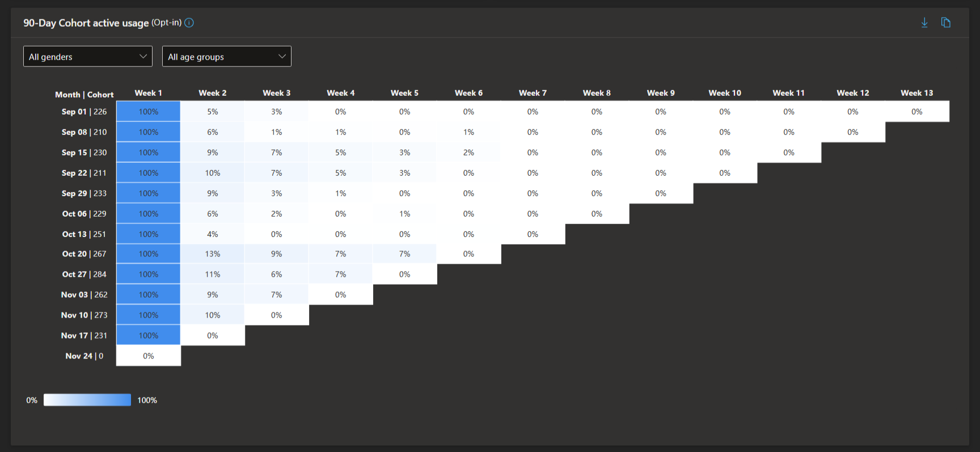Click the 13% cell in Oct 20 row
The width and height of the screenshot is (980, 452).
[213, 254]
